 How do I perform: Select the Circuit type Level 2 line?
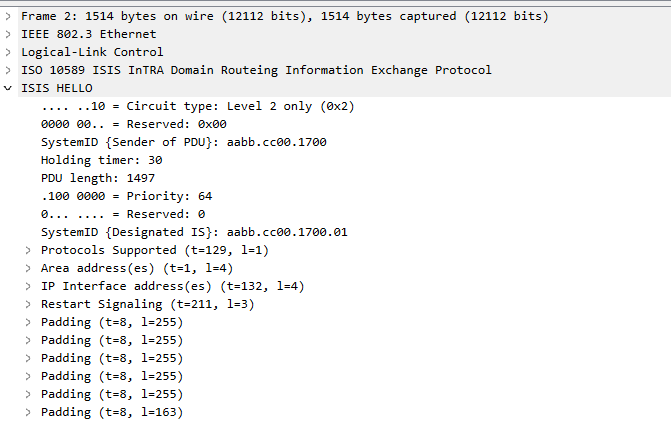(198, 106)
